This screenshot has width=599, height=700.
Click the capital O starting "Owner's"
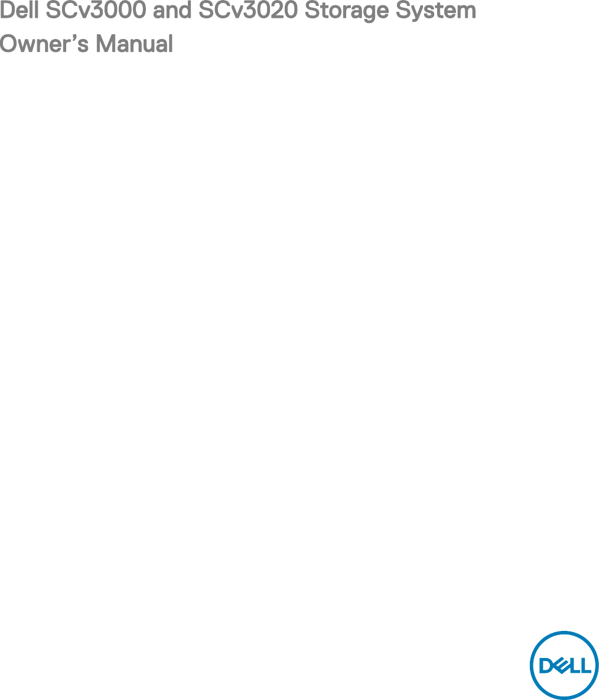click(x=10, y=44)
